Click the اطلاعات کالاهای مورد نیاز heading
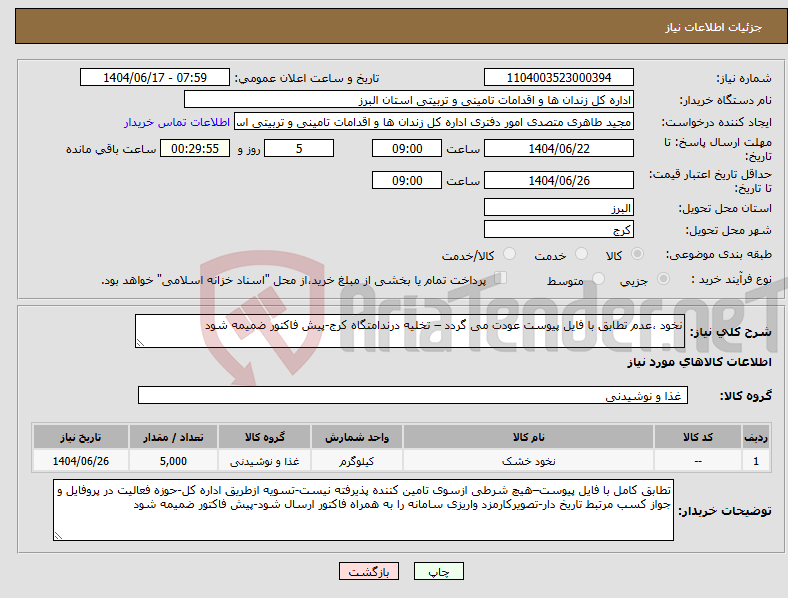This screenshot has height=598, width=788. tap(699, 362)
